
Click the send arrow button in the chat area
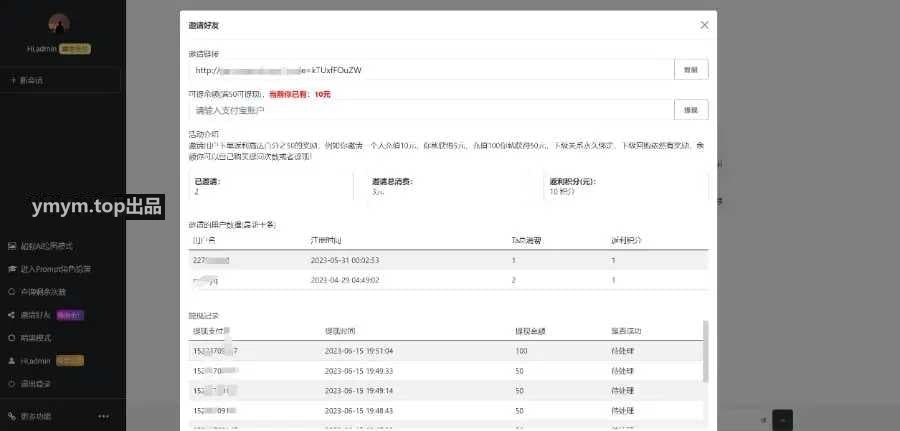point(782,420)
